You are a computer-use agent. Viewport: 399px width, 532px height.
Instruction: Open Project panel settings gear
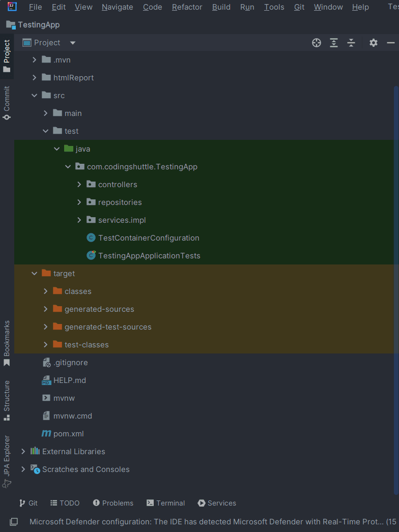pos(374,43)
